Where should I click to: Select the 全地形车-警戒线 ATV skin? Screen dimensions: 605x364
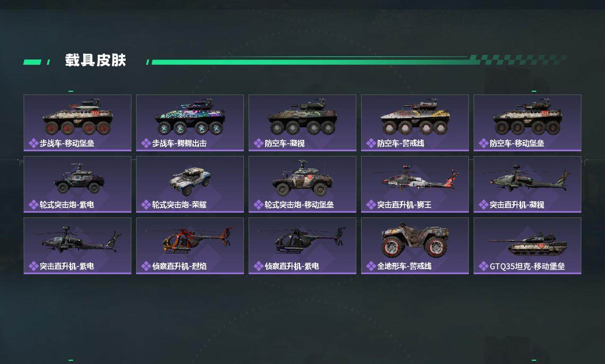point(415,246)
